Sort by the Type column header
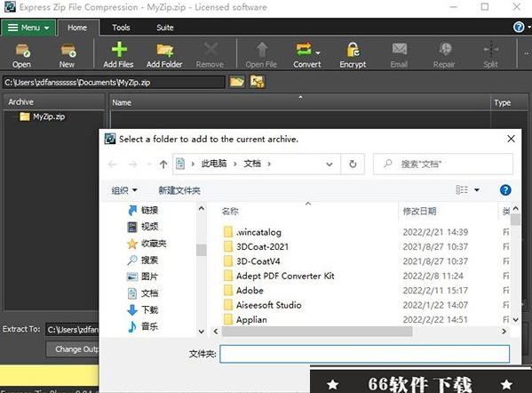 coord(509,102)
